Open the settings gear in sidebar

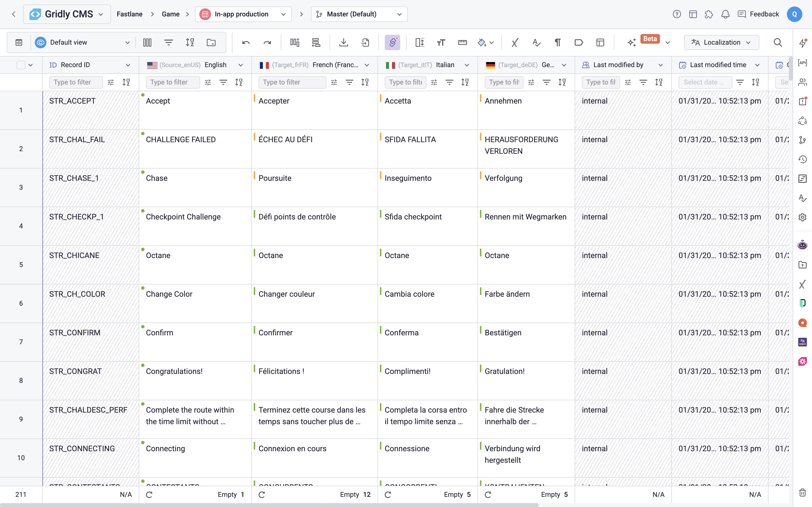click(x=802, y=217)
